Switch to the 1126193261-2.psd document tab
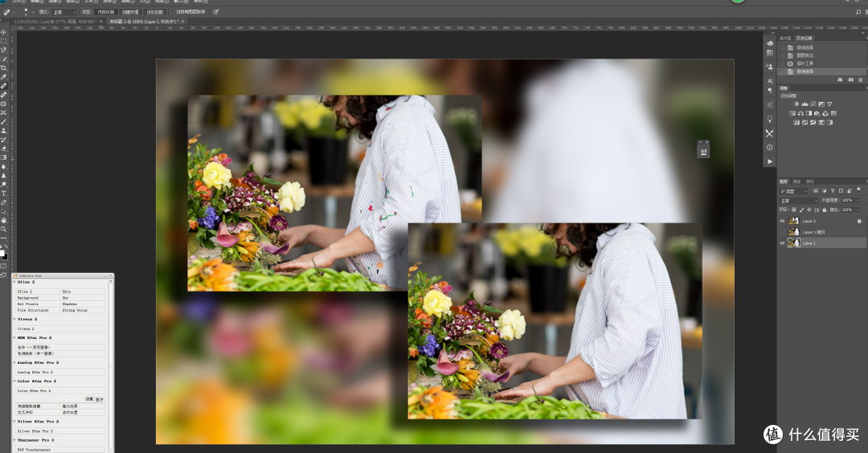868x453 pixels. pyautogui.click(x=55, y=22)
